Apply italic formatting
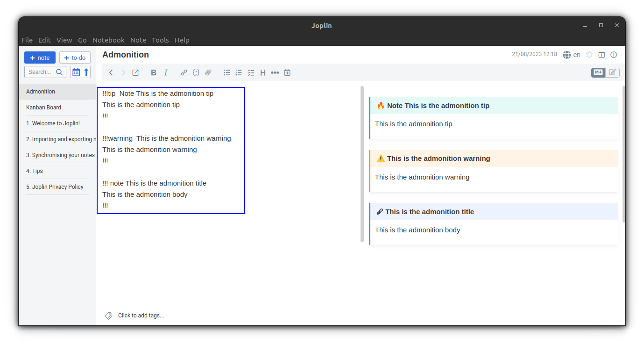The width and height of the screenshot is (644, 345). [x=166, y=72]
